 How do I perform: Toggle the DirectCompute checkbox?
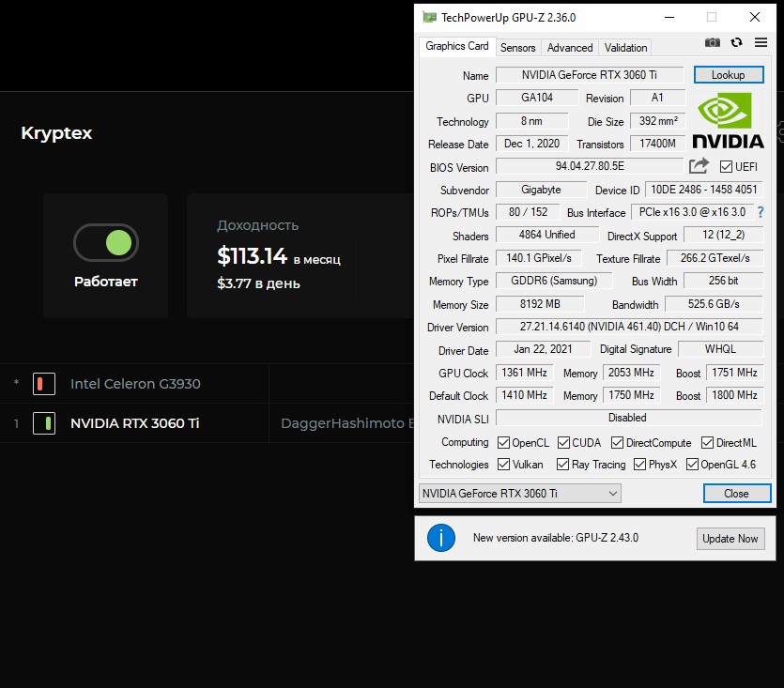tap(618, 442)
